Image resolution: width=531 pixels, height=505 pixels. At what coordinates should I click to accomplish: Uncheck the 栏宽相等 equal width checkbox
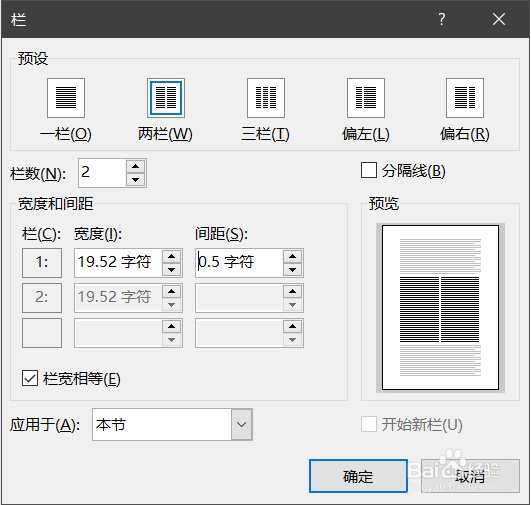[x=30, y=378]
